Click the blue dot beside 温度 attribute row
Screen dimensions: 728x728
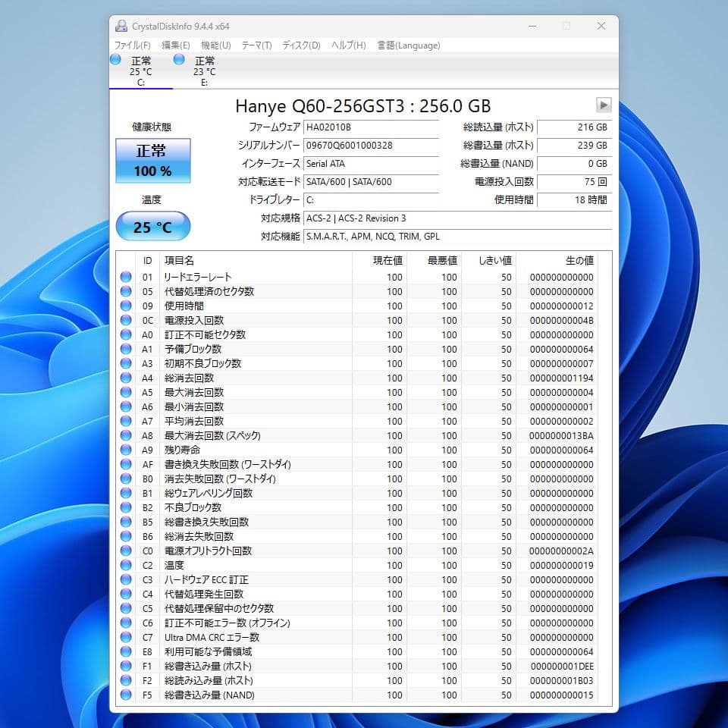point(126,566)
